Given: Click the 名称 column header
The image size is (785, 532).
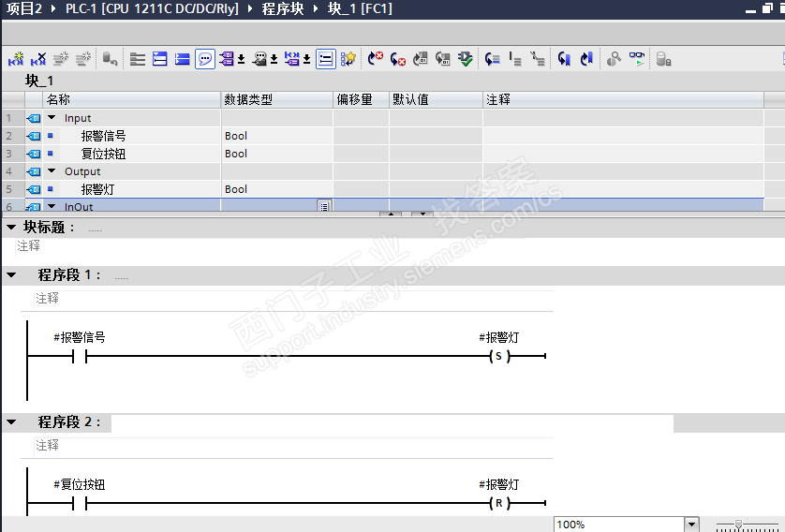Looking at the screenshot, I should (x=132, y=99).
